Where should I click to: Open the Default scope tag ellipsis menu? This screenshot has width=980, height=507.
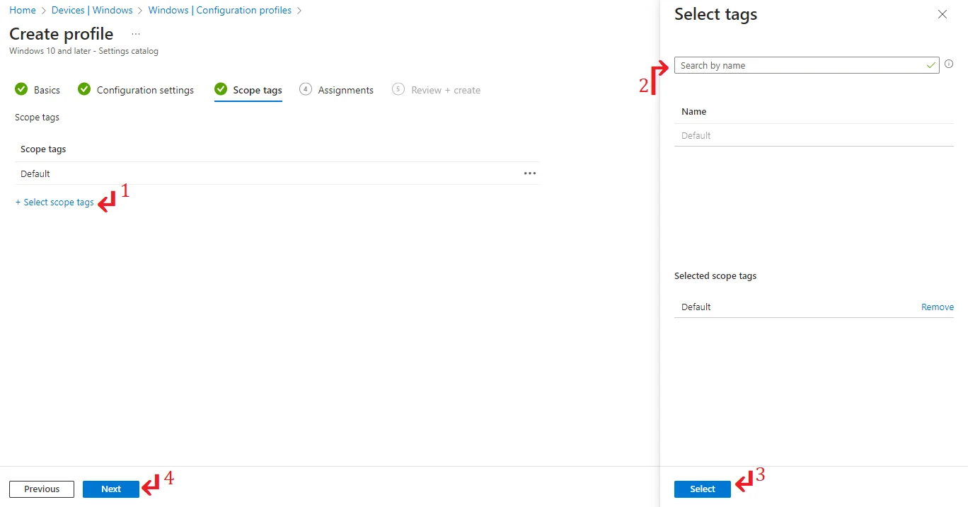[x=529, y=173]
